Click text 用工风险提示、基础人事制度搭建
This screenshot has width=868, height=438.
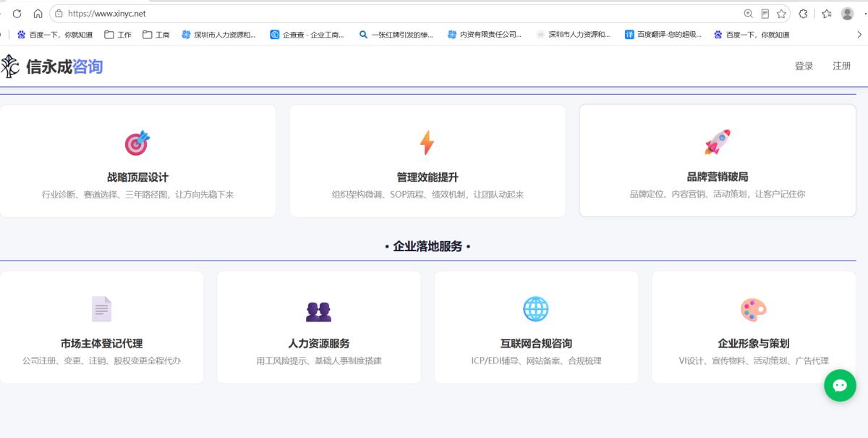tap(319, 361)
